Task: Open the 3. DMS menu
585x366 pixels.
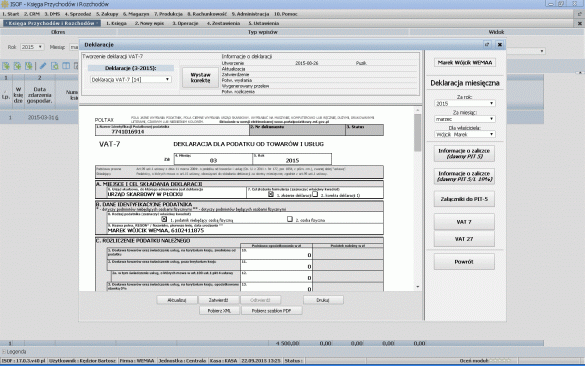Action: pos(52,14)
